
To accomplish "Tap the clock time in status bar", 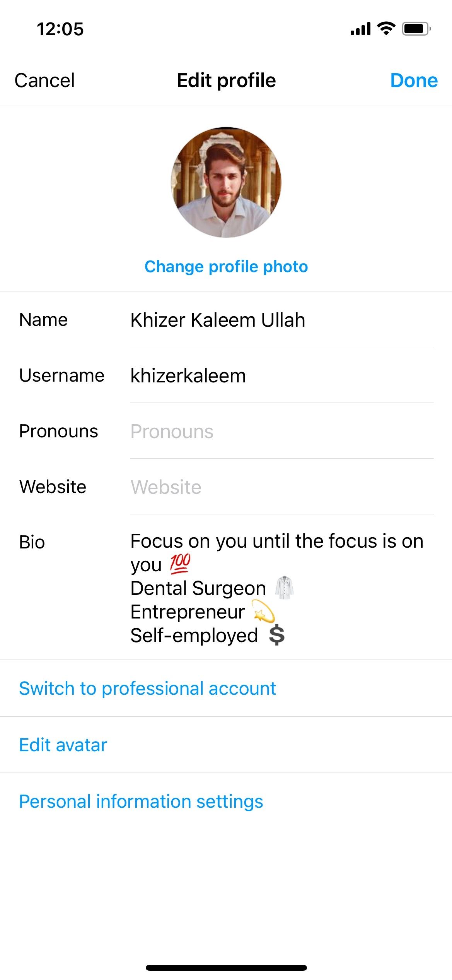I will pos(60,29).
